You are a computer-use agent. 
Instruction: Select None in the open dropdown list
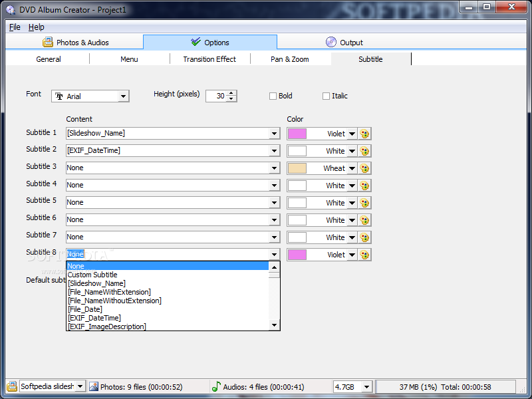click(x=168, y=266)
